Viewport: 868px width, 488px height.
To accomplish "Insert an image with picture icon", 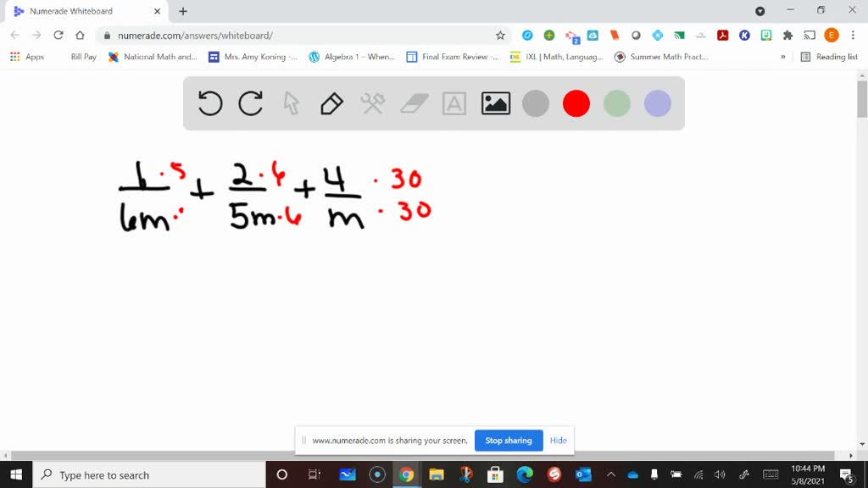I will pyautogui.click(x=495, y=103).
